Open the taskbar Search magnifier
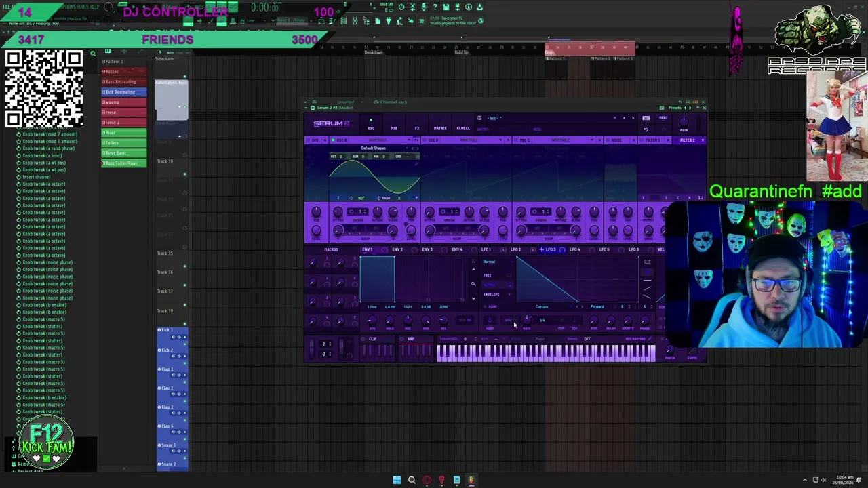The image size is (868, 488). pyautogui.click(x=412, y=481)
